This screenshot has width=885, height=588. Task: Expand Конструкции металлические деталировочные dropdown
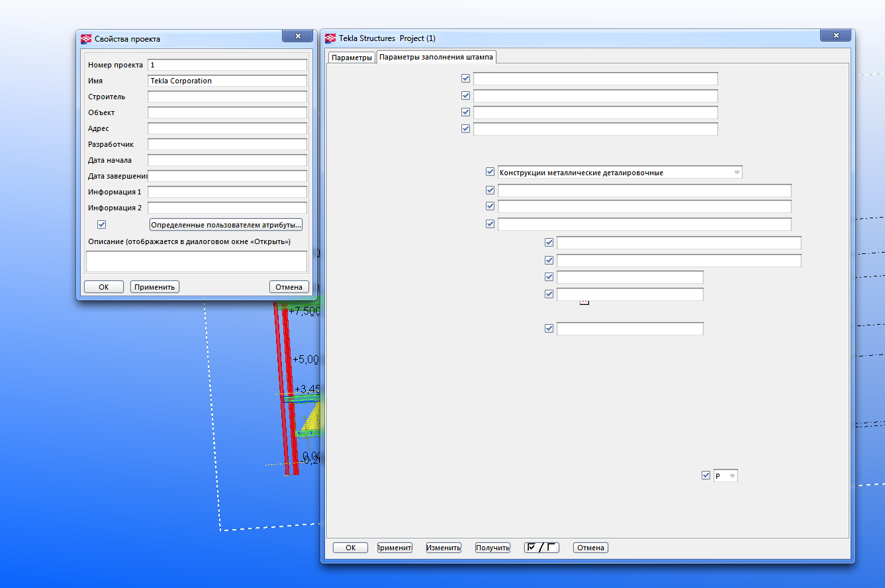point(737,173)
